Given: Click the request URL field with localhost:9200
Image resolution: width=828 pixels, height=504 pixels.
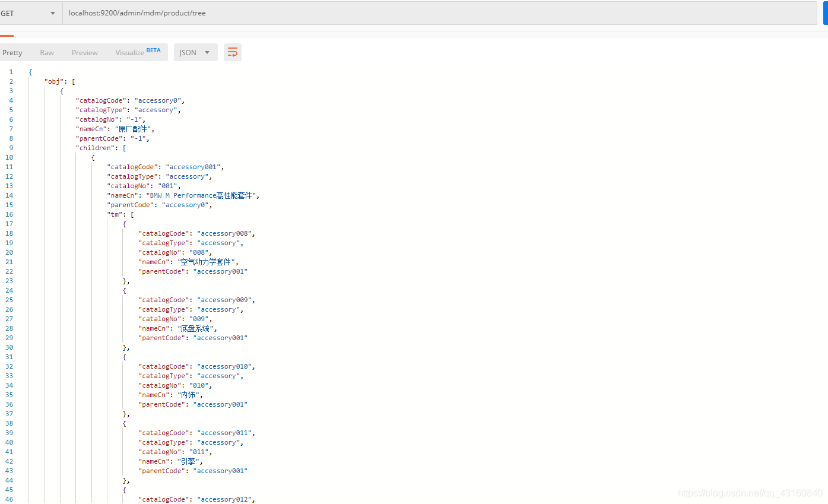Looking at the screenshot, I should click(x=440, y=13).
